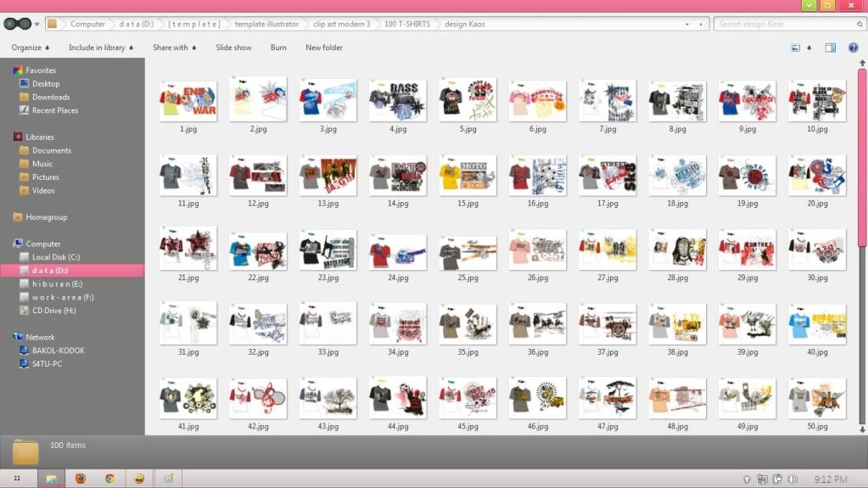Click the network icon in system tray

(x=762, y=480)
